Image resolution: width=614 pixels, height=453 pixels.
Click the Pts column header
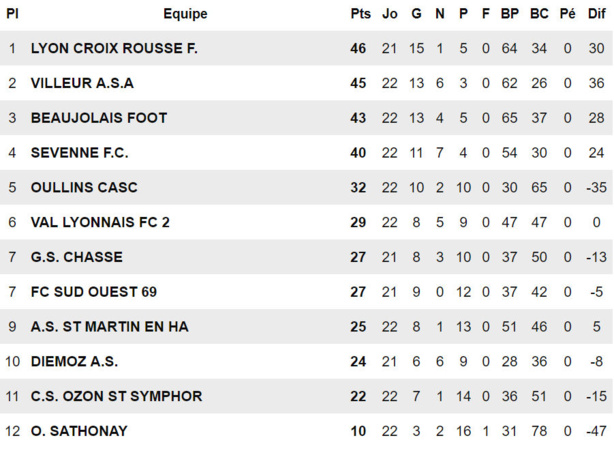pyautogui.click(x=360, y=14)
